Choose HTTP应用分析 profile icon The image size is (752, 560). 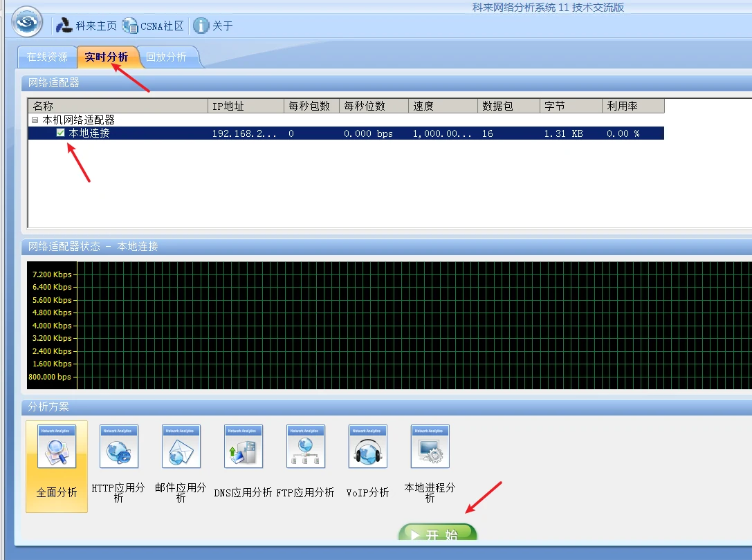pos(119,447)
